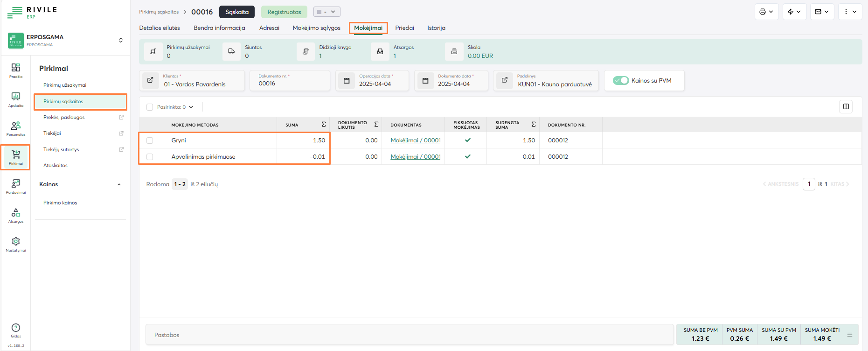This screenshot has height=351, width=868.
Task: Check the Gryni payment row checkbox
Action: pyautogui.click(x=150, y=140)
